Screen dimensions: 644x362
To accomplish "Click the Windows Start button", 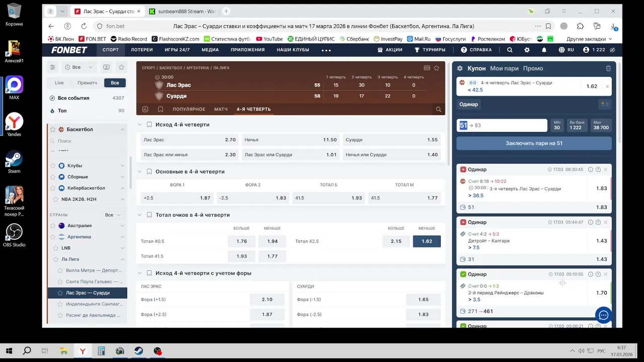I will [9, 351].
